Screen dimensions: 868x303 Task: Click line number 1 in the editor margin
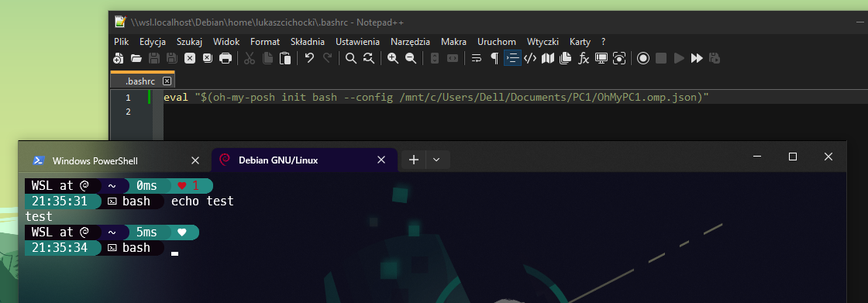128,98
